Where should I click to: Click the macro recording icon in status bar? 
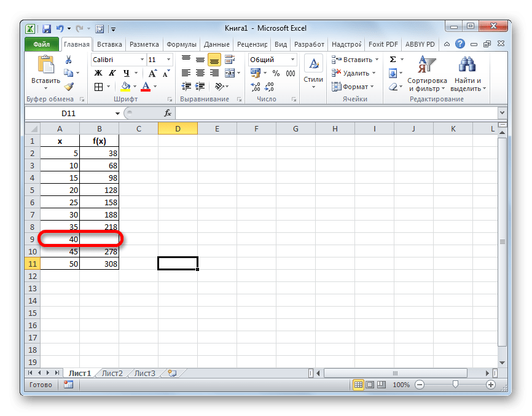pos(69,385)
